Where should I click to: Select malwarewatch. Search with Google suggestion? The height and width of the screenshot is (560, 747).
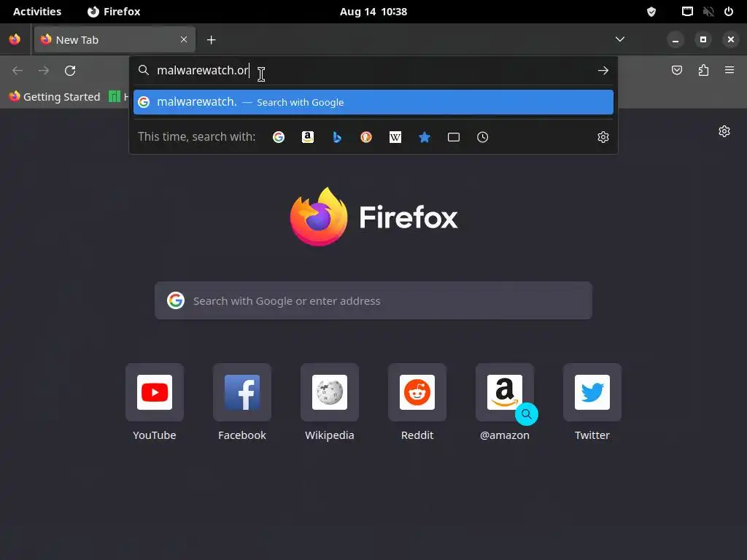click(373, 102)
